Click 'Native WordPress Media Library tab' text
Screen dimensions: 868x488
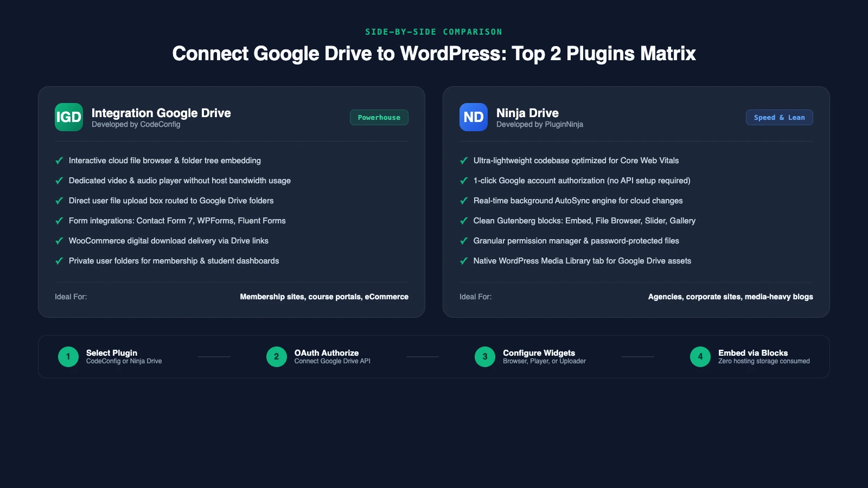pyautogui.click(x=582, y=261)
